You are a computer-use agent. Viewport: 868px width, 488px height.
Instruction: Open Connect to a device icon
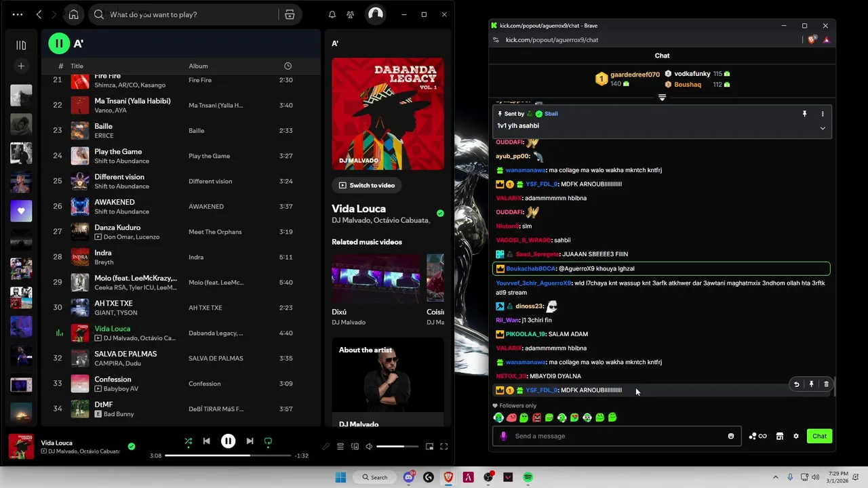coord(355,447)
